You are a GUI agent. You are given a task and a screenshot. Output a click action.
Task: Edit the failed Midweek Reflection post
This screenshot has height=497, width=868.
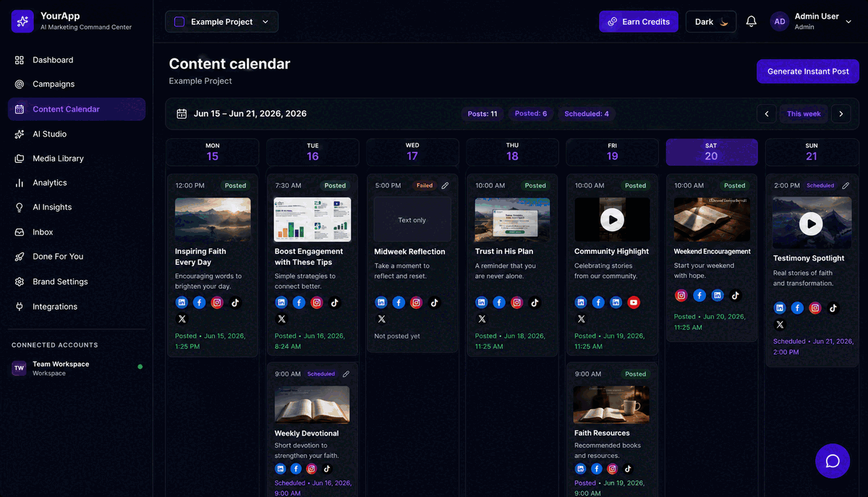coord(445,185)
